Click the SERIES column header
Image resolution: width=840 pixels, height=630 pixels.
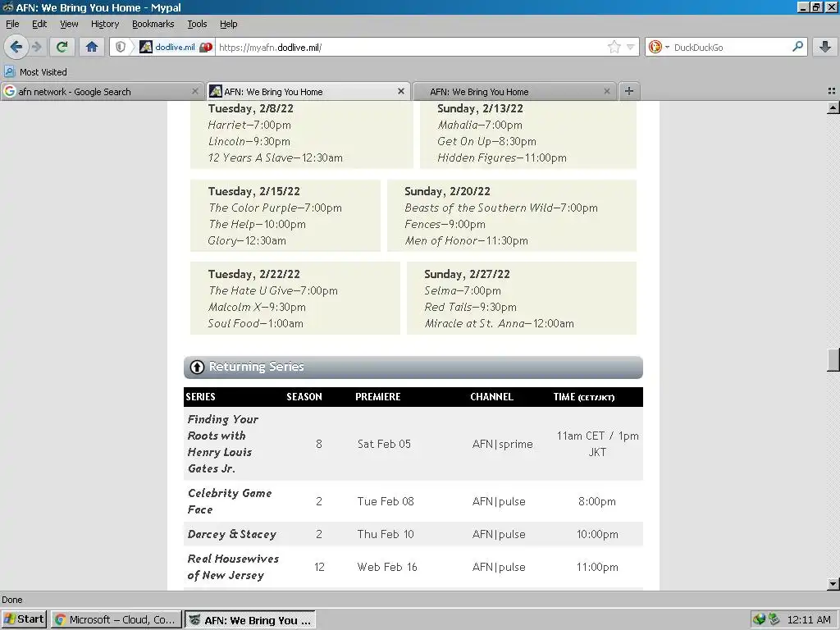point(200,397)
